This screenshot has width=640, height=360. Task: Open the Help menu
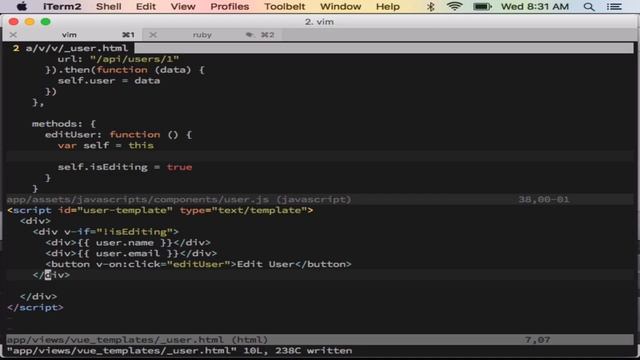[x=387, y=7]
